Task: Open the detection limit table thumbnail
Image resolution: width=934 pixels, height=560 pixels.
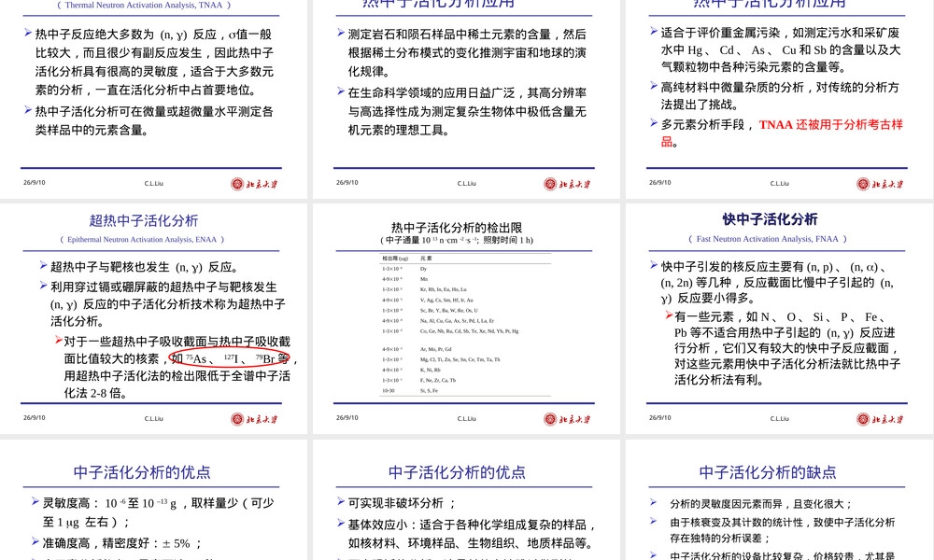Action: (x=466, y=326)
